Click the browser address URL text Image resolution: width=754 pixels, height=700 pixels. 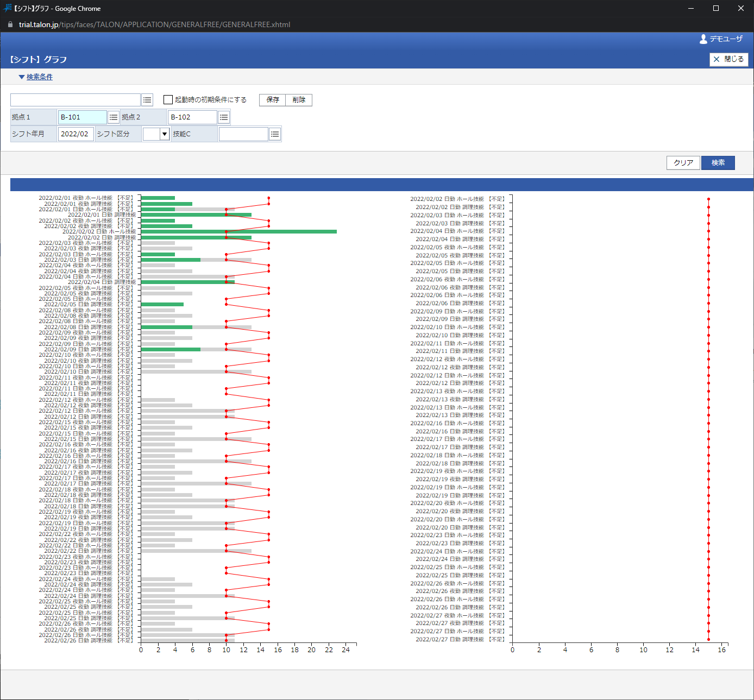(155, 24)
